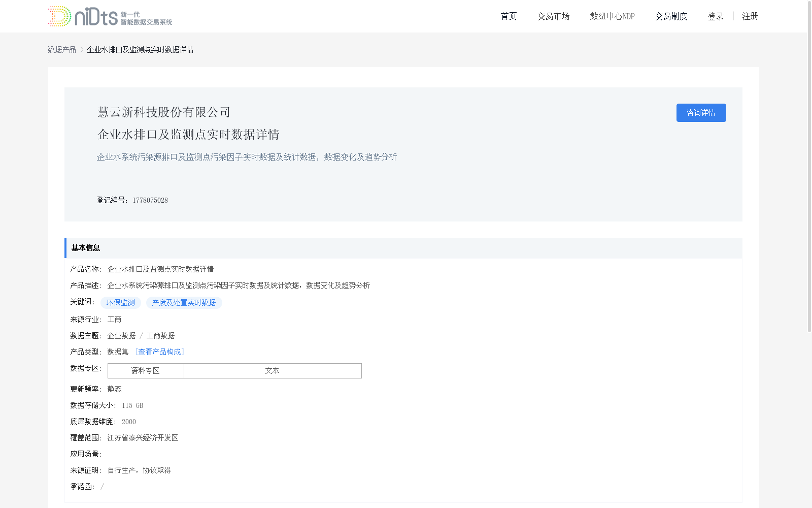Viewport: 812px width, 508px height.
Task: Select storage size 115 GB
Action: click(132, 405)
